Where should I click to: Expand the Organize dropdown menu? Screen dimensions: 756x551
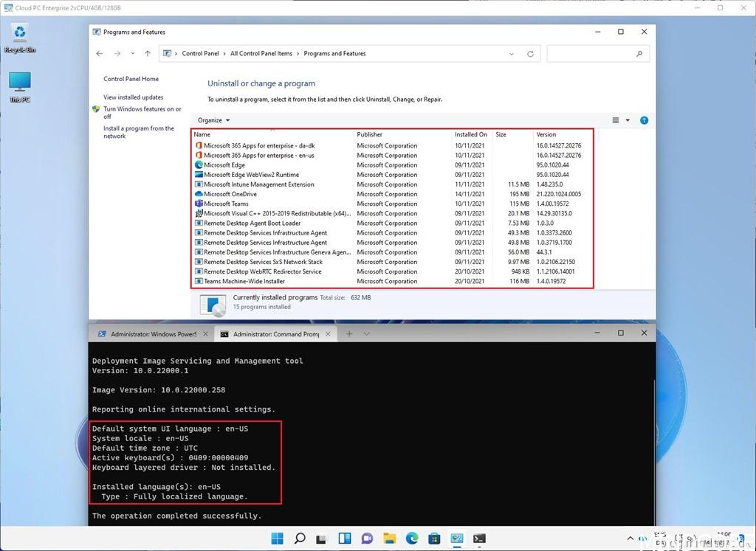point(213,120)
